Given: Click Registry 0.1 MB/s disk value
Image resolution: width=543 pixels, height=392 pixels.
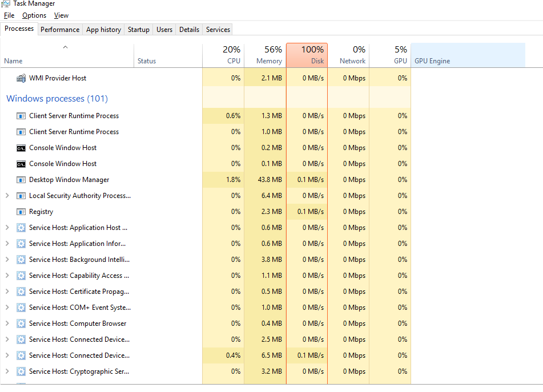Looking at the screenshot, I should (310, 212).
